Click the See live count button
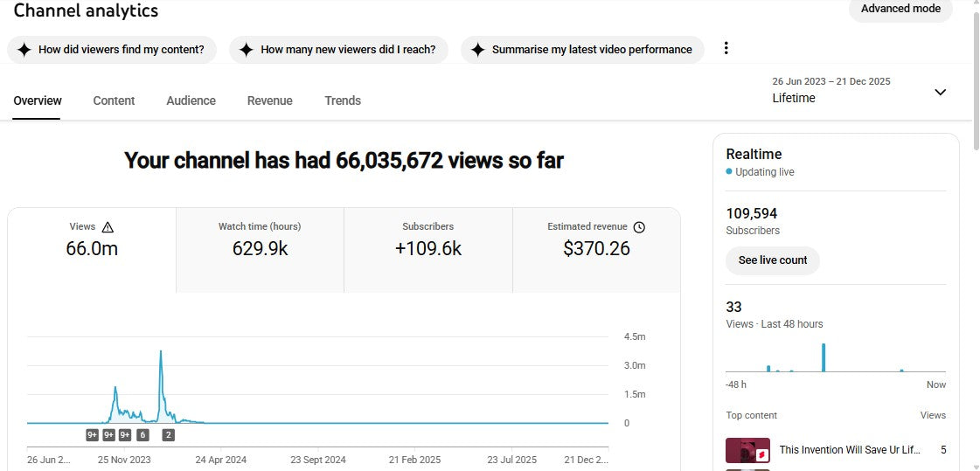 (x=772, y=260)
